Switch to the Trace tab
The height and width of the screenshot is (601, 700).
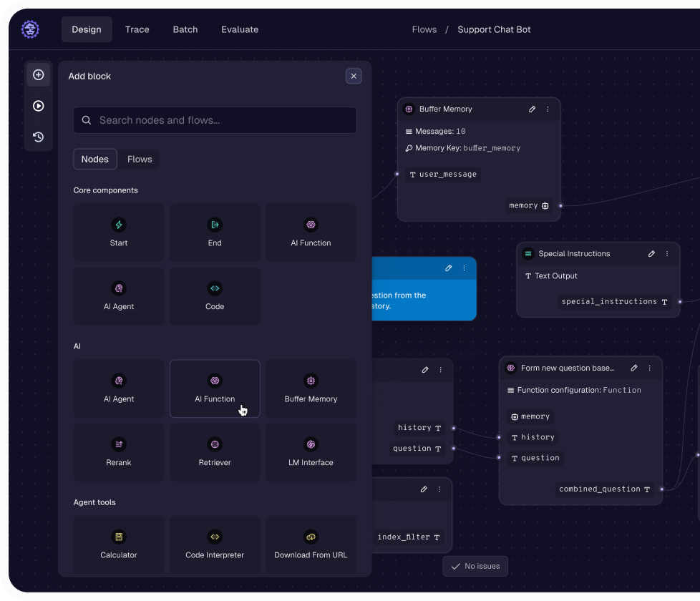(x=137, y=29)
